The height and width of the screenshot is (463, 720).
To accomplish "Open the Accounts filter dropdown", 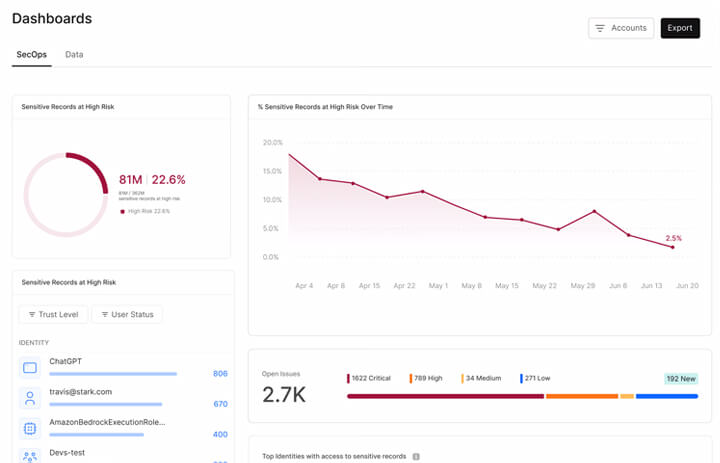I will pyautogui.click(x=621, y=28).
